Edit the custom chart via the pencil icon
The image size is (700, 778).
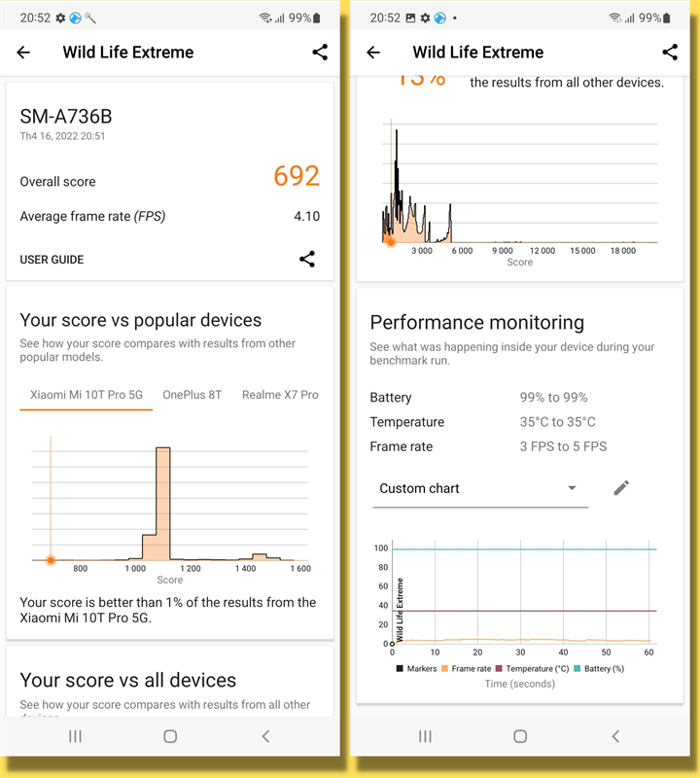tap(621, 488)
